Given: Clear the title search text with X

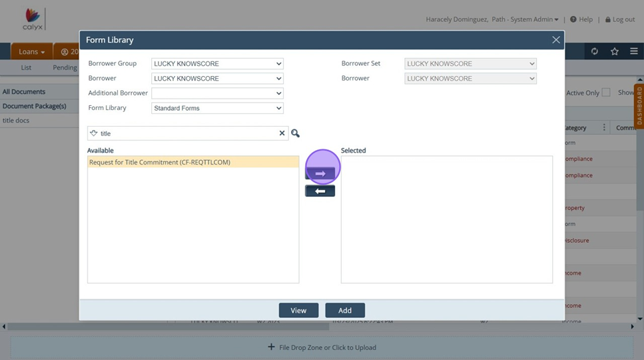Looking at the screenshot, I should pos(282,133).
